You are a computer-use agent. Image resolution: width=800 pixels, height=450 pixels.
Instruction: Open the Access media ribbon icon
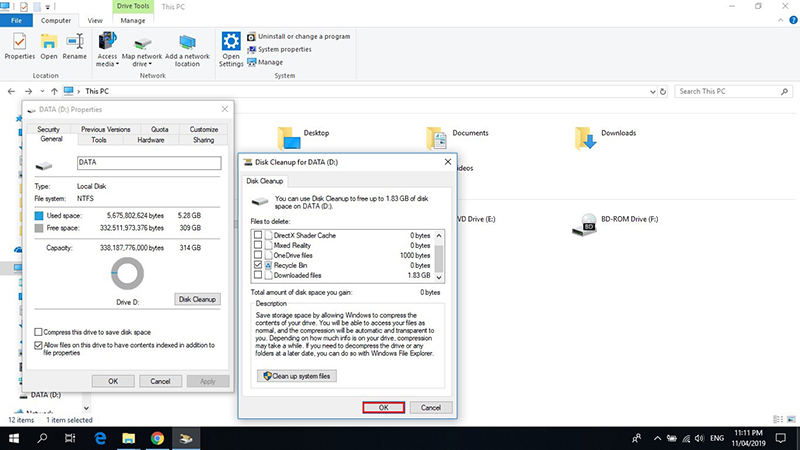[108, 42]
